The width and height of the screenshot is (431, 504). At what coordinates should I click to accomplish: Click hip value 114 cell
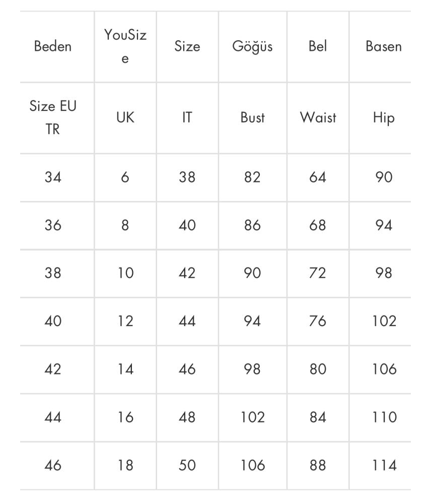[384, 465]
